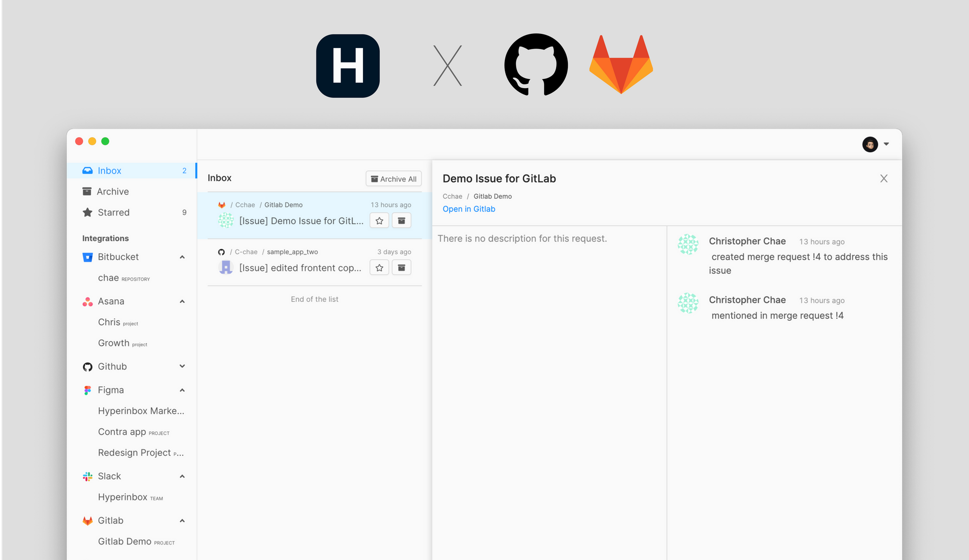Select the chae repository under Bitbucket
This screenshot has width=969, height=560.
coord(124,278)
